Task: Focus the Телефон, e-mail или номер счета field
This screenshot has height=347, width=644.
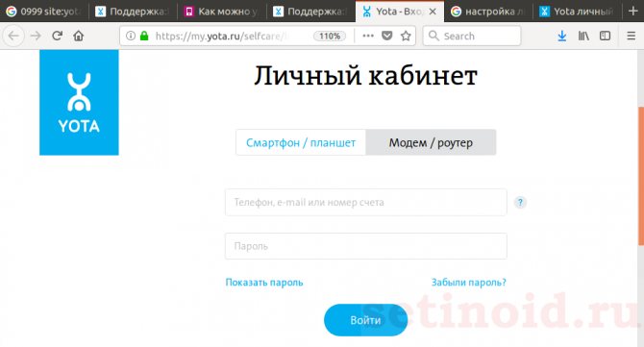Action: (x=366, y=203)
